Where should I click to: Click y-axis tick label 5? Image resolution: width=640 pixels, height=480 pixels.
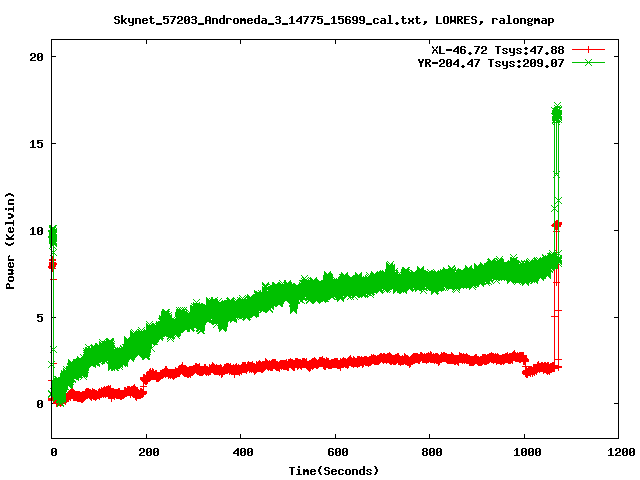click(x=40, y=318)
